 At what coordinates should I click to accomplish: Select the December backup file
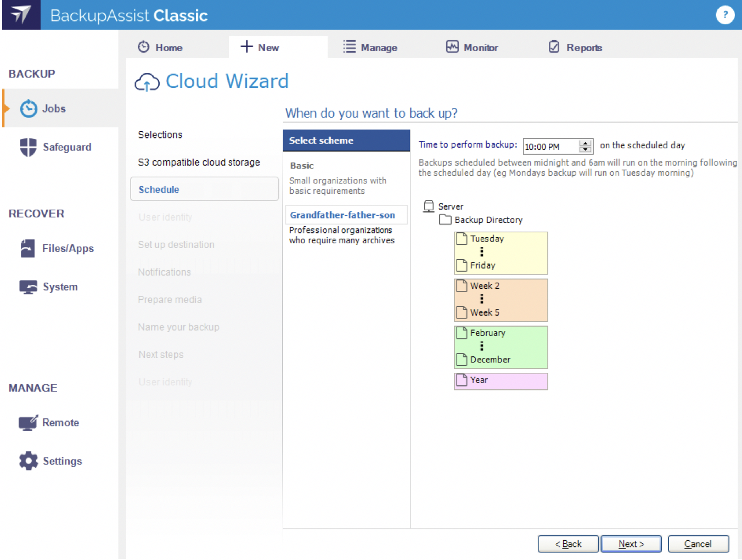point(484,360)
